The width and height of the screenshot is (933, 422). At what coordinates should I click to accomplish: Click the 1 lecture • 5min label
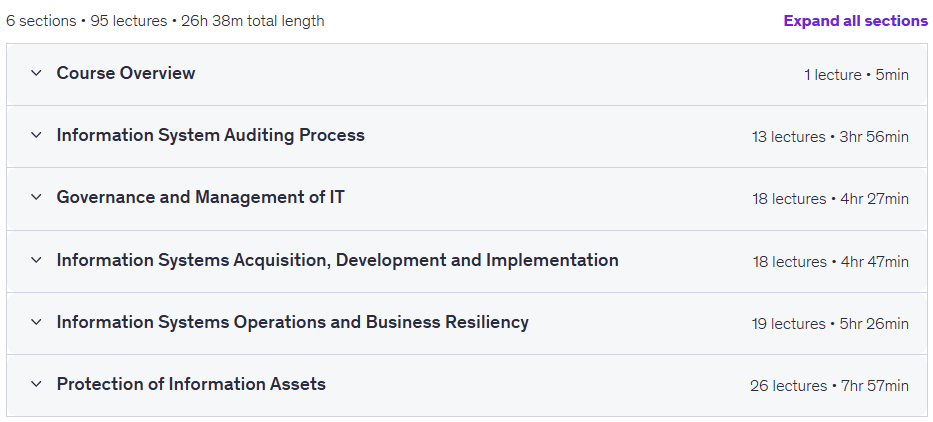point(856,75)
